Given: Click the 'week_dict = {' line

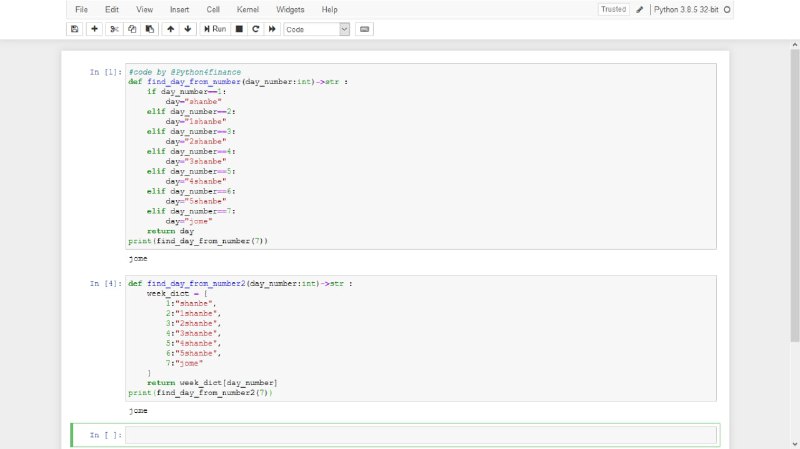Looking at the screenshot, I should [177, 293].
